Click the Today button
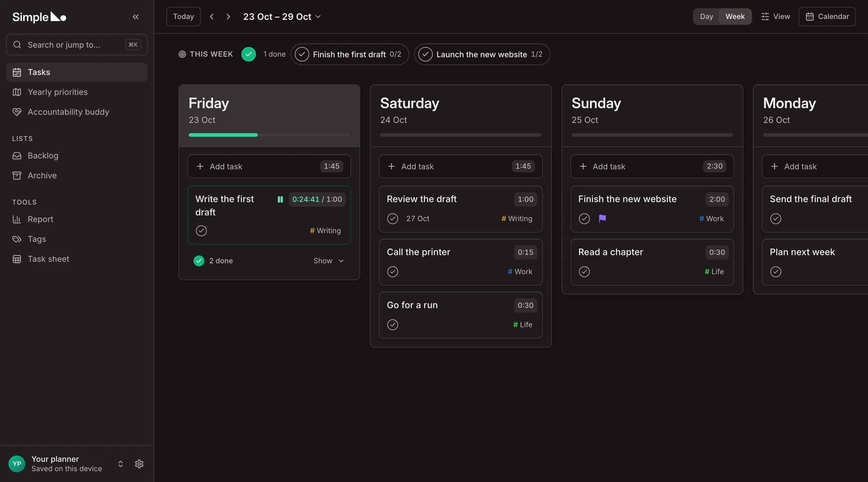This screenshot has height=482, width=868. point(183,17)
